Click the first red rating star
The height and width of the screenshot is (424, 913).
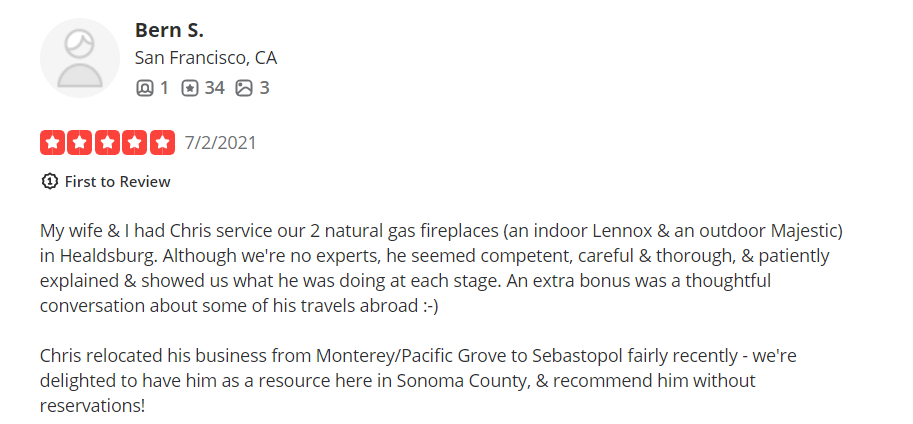[52, 143]
